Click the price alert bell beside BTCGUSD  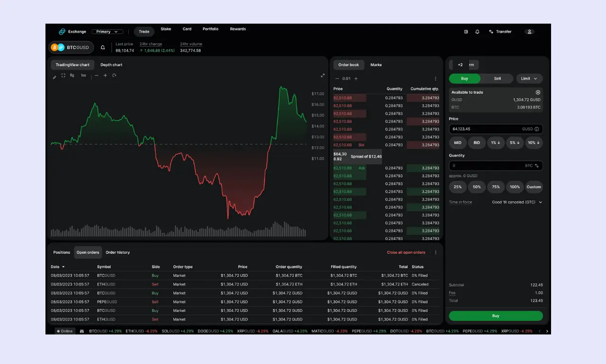pyautogui.click(x=103, y=47)
